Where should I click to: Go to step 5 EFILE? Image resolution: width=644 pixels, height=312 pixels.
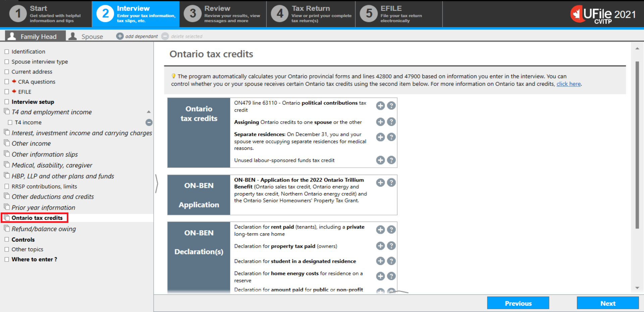(399, 14)
